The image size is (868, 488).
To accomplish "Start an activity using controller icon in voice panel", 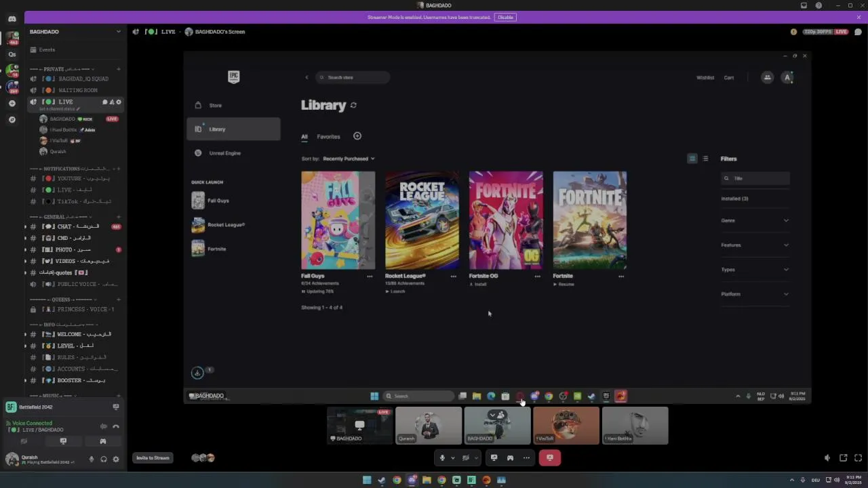I will 103,441.
